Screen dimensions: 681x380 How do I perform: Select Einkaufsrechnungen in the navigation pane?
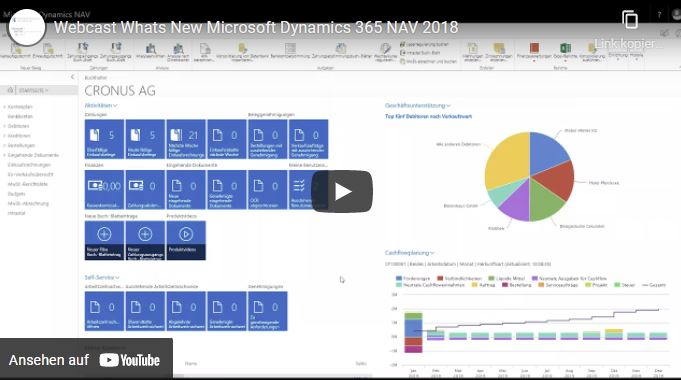(29, 165)
